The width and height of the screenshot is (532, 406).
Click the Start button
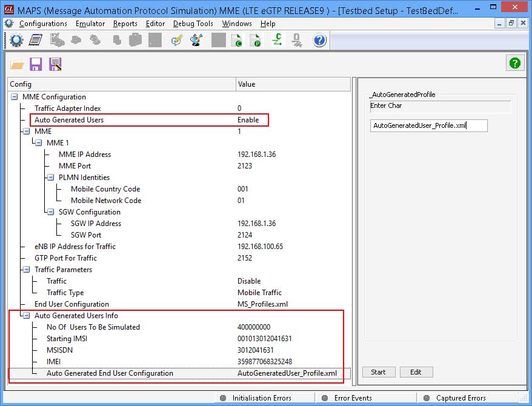[378, 372]
